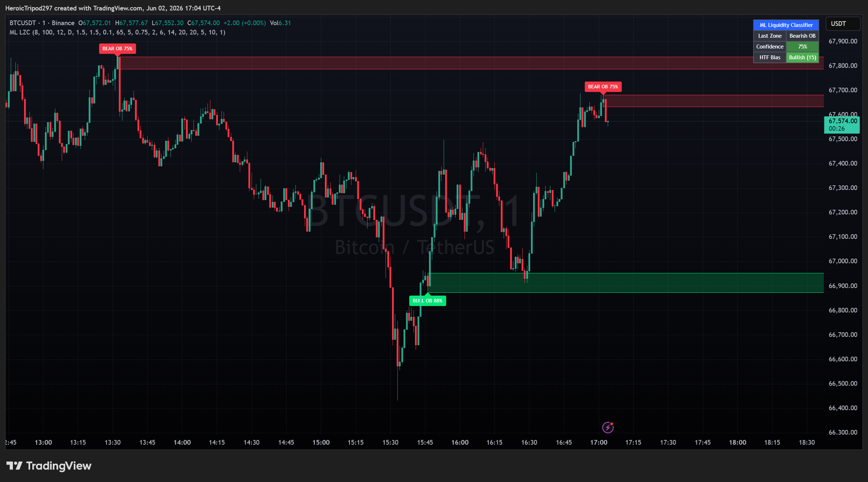Viewport: 868px width, 482px height.
Task: Click the open value O67,572.01 in legend
Action: click(95, 23)
